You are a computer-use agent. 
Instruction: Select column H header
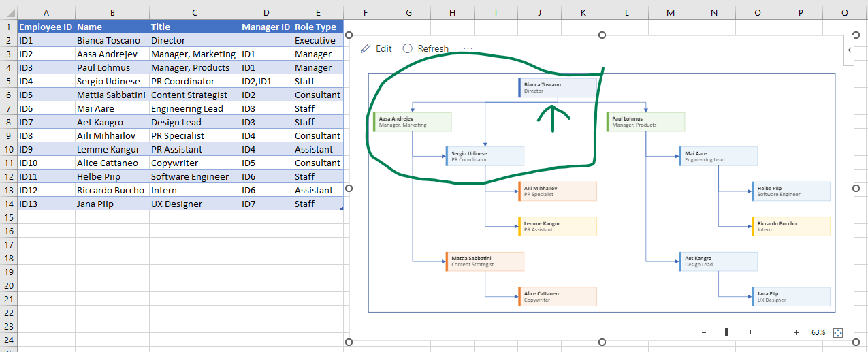coord(453,13)
